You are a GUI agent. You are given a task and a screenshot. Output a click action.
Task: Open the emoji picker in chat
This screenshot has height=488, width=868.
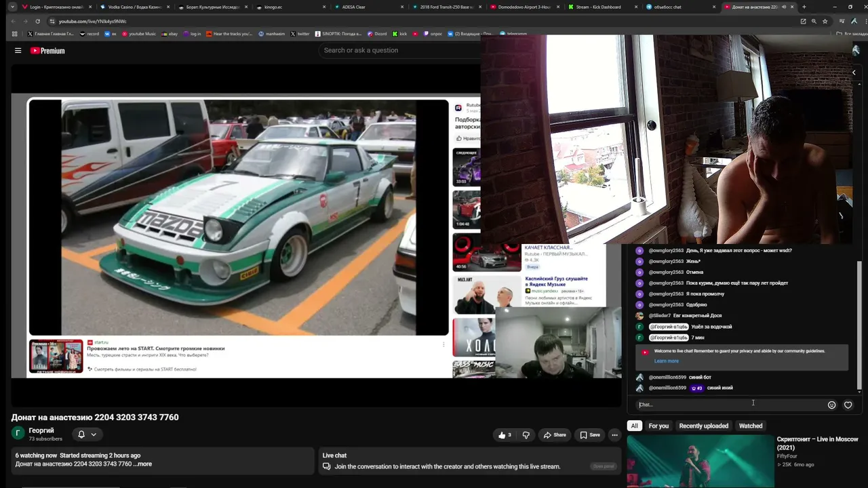[831, 405]
